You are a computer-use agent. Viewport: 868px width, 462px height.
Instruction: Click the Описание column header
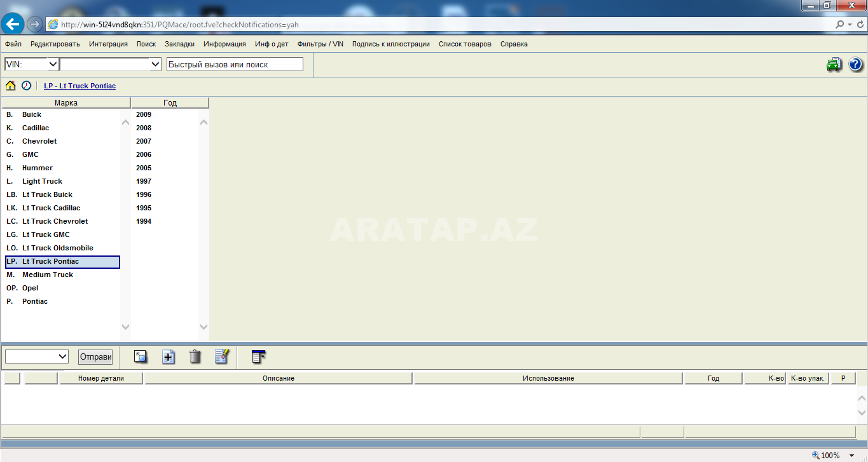pyautogui.click(x=279, y=378)
